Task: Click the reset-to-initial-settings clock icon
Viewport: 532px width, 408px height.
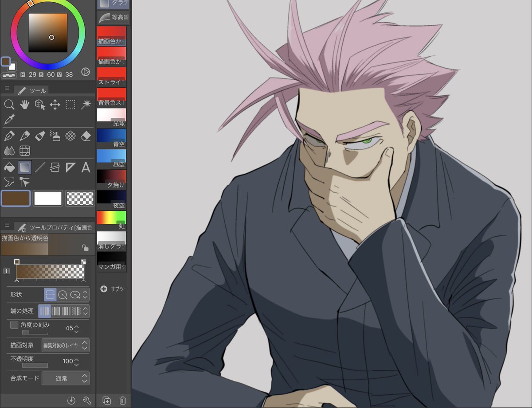Action: pos(71,400)
